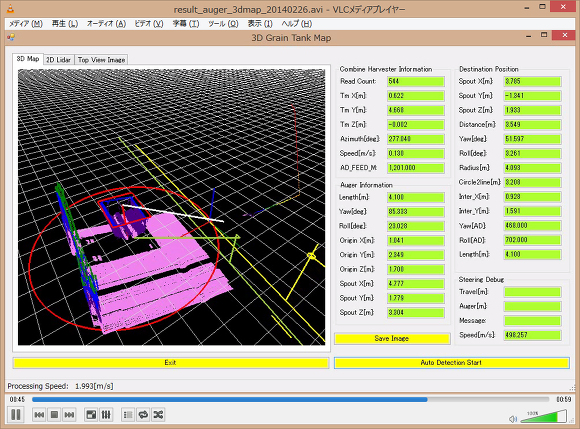Toggle fullscreen video mode icon
The height and width of the screenshot is (429, 580).
(91, 415)
